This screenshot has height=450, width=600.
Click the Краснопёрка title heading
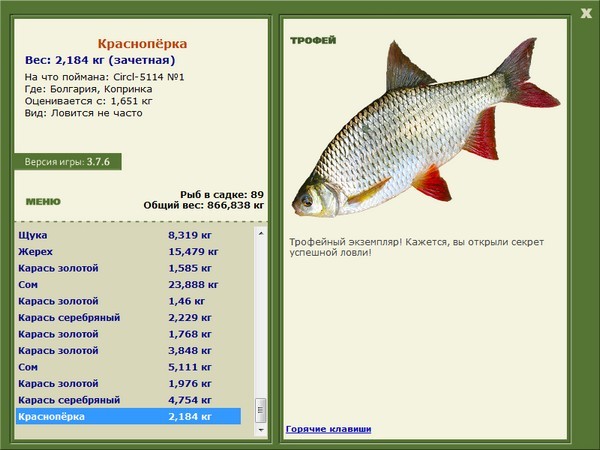(x=142, y=43)
